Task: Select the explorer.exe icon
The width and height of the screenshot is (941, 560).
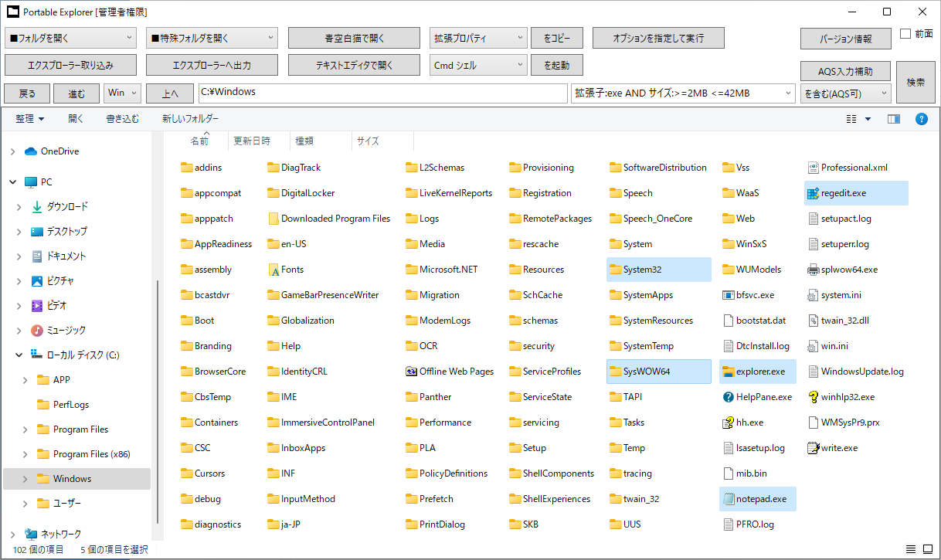Action: [728, 372]
